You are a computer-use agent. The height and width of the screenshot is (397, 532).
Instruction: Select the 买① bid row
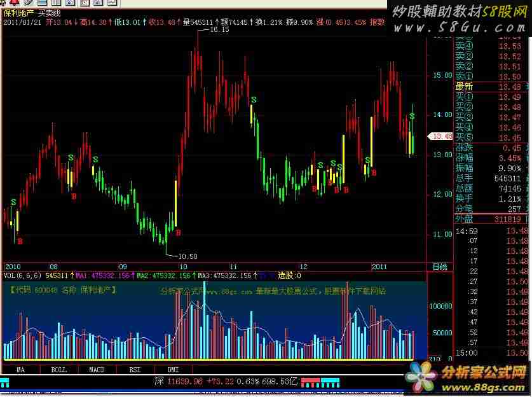point(491,97)
